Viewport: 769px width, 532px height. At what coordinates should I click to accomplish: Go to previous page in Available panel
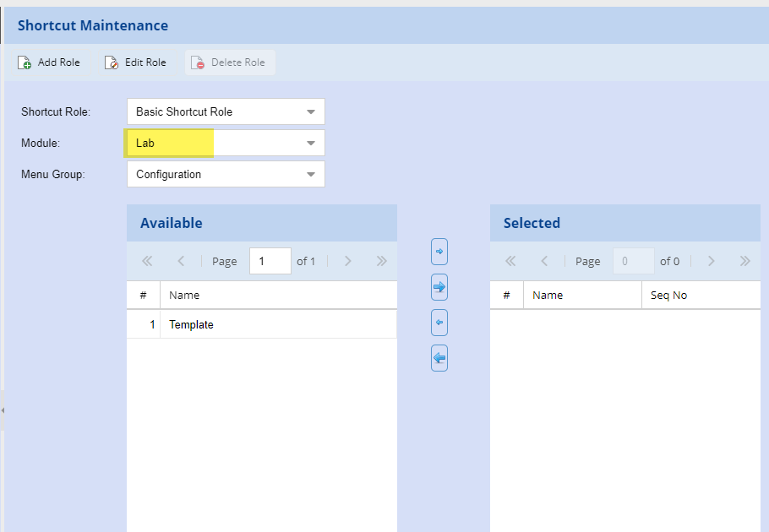pos(181,261)
